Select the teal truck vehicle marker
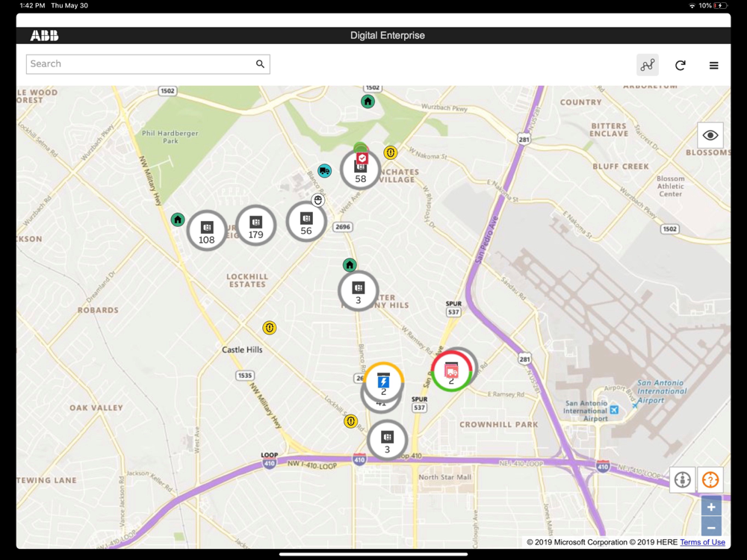This screenshot has width=747, height=560. pyautogui.click(x=324, y=171)
